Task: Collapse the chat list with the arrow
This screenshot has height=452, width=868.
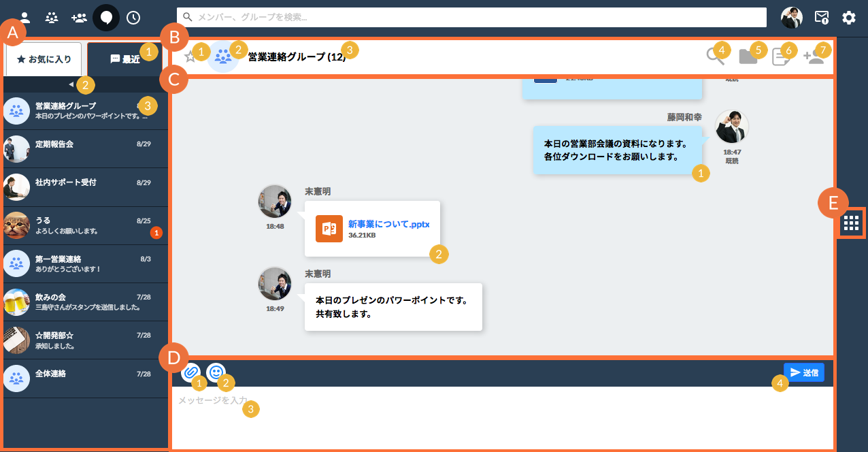Action: tap(71, 84)
